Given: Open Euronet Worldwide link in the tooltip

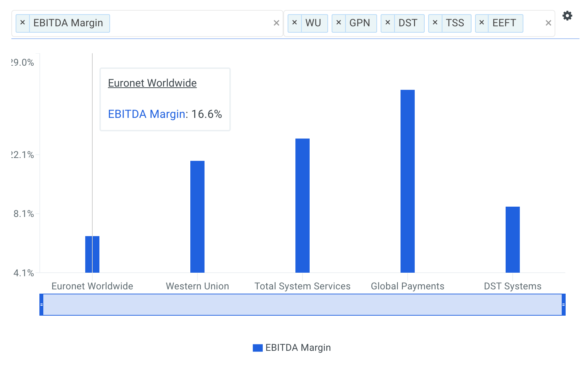Looking at the screenshot, I should click(152, 83).
